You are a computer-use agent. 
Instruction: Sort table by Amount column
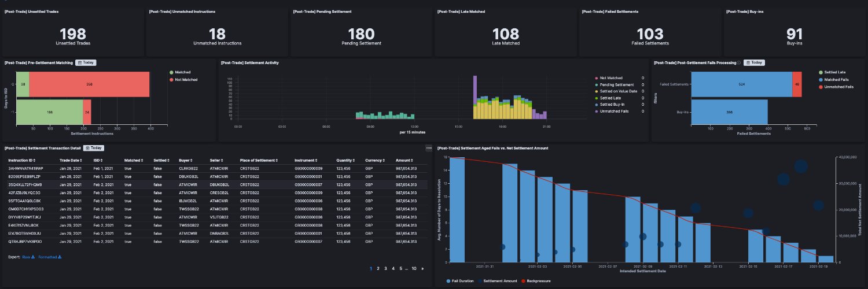coord(406,160)
